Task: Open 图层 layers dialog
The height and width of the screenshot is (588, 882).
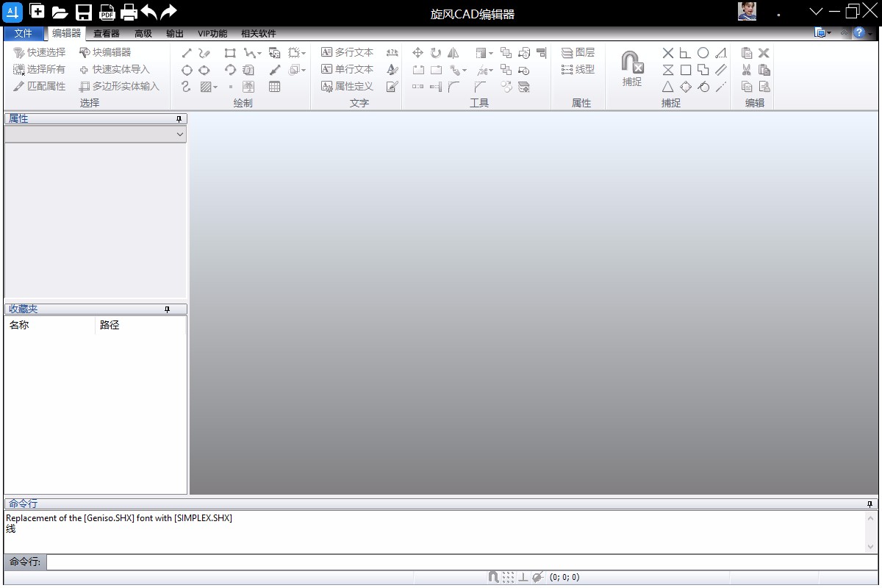Action: pos(578,53)
